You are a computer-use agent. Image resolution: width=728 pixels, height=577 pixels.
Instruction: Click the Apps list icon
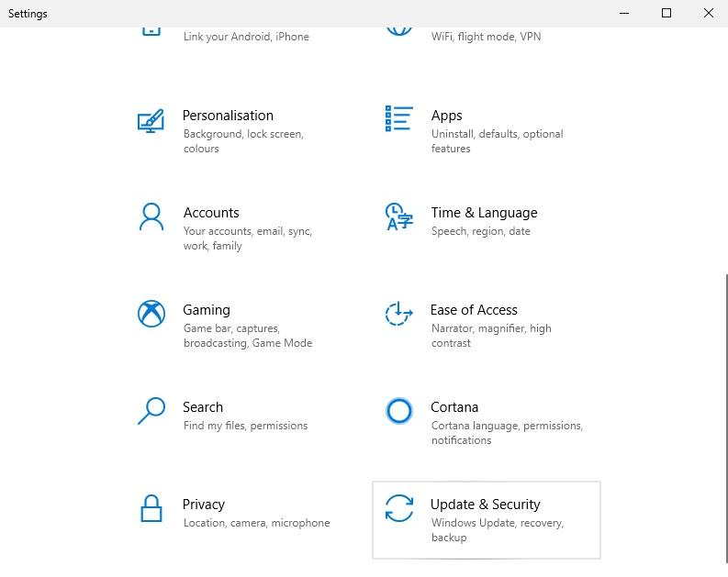[398, 118]
